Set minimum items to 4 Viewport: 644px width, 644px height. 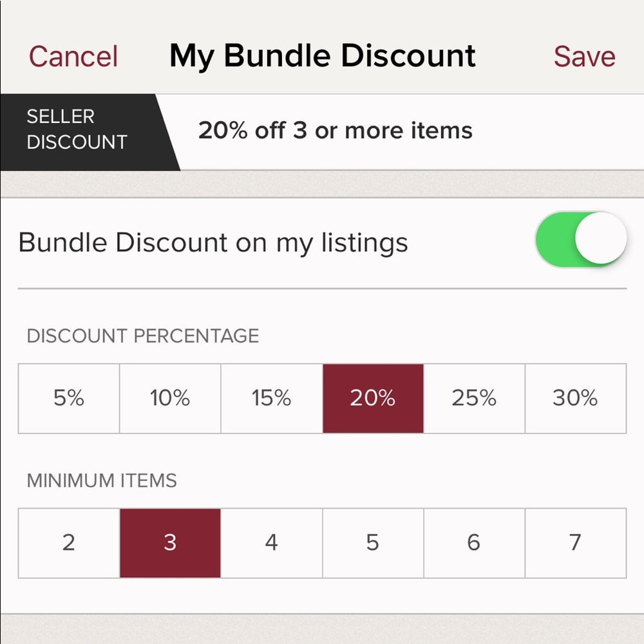(271, 542)
